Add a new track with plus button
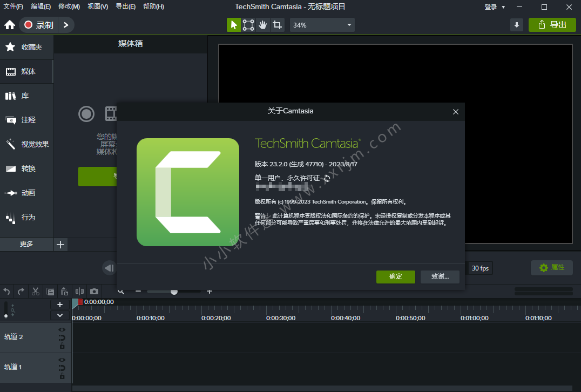This screenshot has width=581, height=392. [59, 305]
